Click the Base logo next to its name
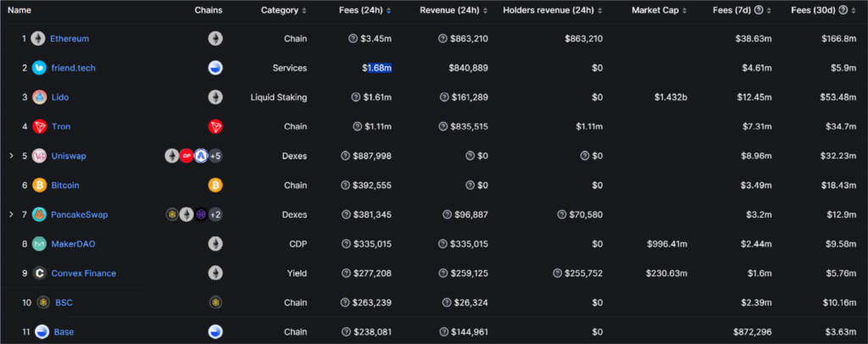868x344 pixels. 42,332
